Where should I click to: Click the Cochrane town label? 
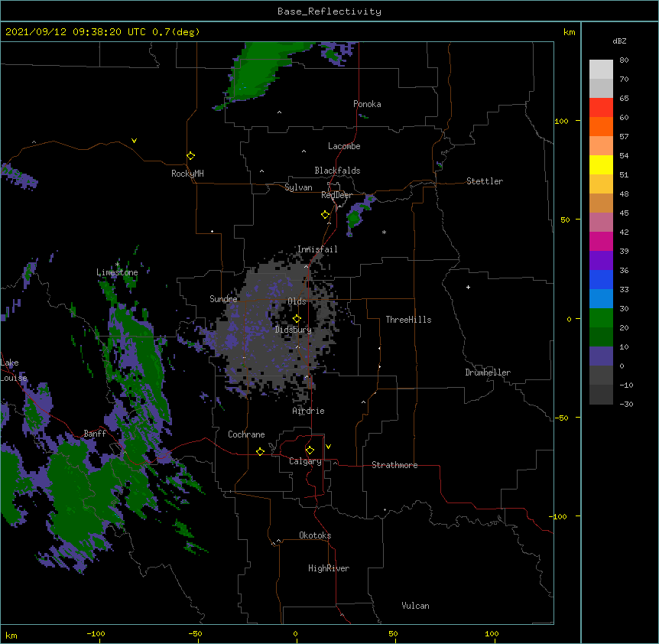click(x=246, y=434)
